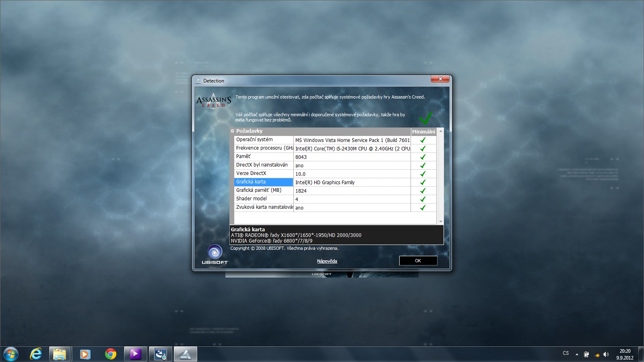Launch Google Chrome from the taskbar
The width and height of the screenshot is (644, 362).
[110, 354]
